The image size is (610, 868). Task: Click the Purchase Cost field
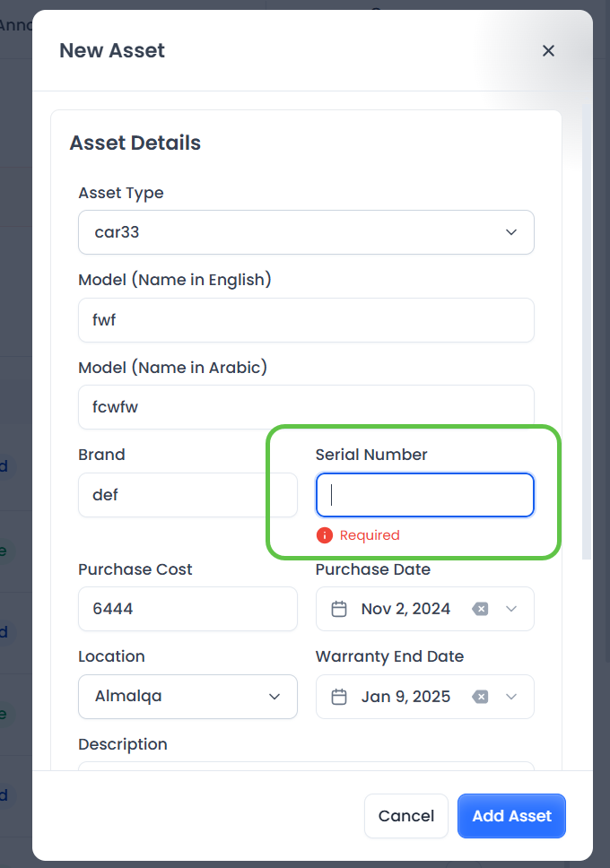click(187, 610)
